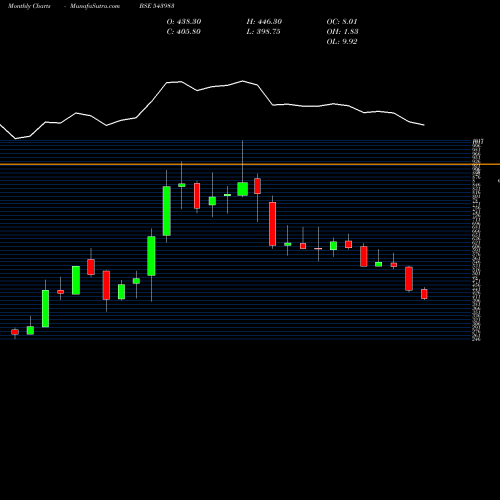The height and width of the screenshot is (500, 500).
Task: Click the BSE 543983 symbol label
Action: coord(157,6)
